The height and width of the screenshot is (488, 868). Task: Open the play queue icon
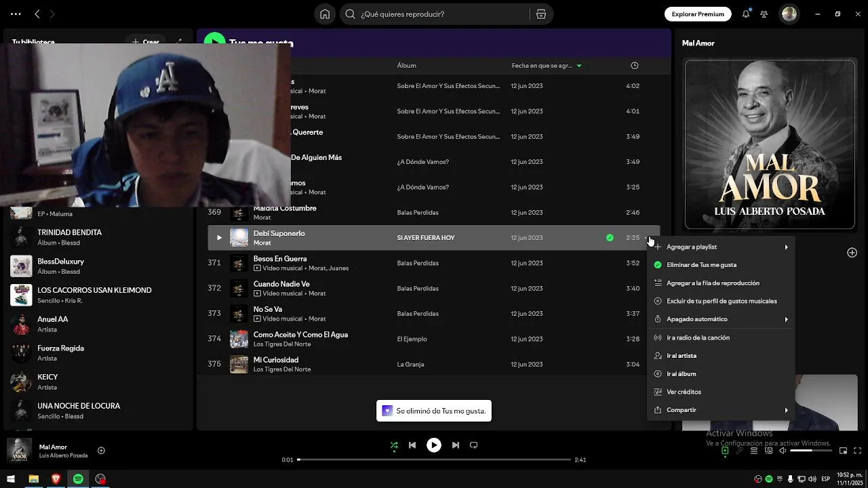coord(753,451)
